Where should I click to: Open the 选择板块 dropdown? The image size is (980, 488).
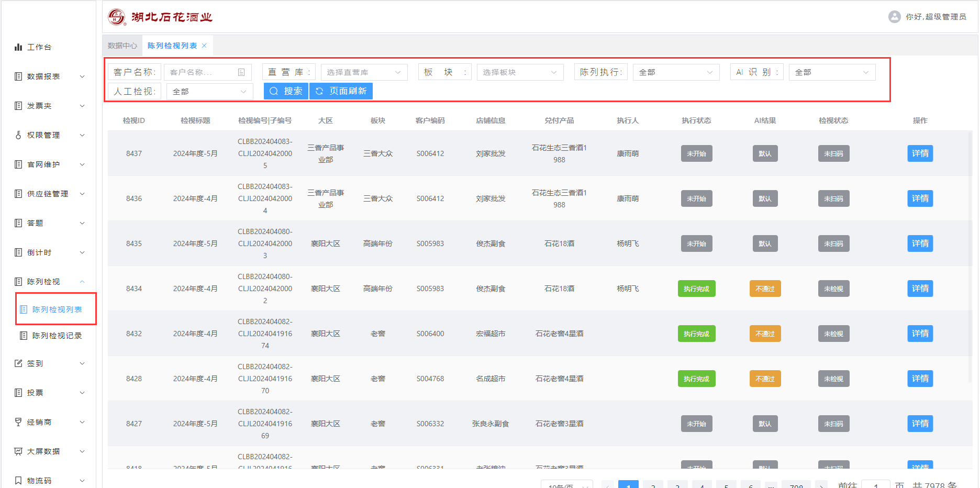coord(520,72)
